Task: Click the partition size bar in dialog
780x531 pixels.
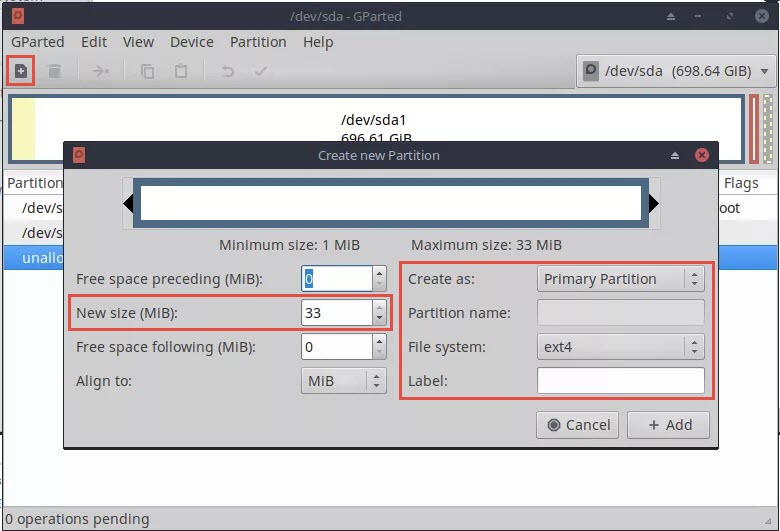Action: (x=391, y=203)
